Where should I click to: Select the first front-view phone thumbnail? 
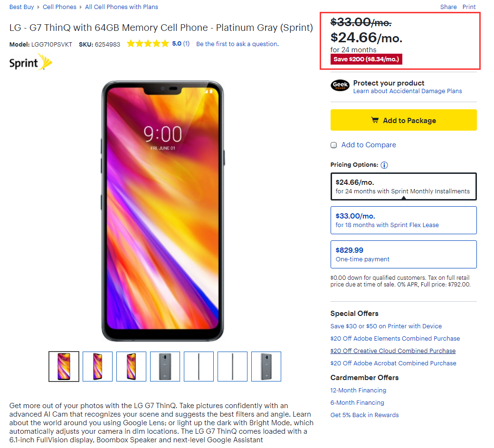pyautogui.click(x=64, y=366)
